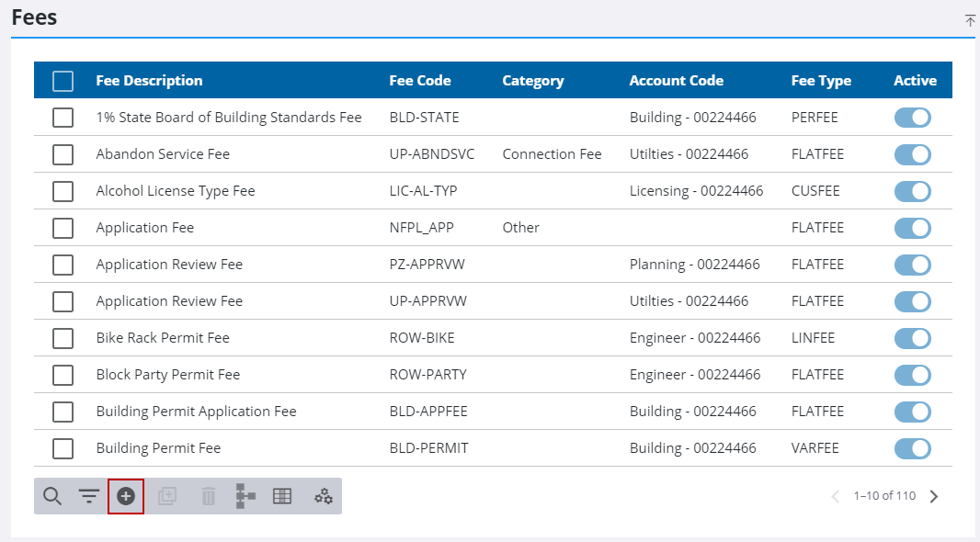Open the hierarchy tree icon in the toolbar
This screenshot has height=542, width=980.
click(x=245, y=496)
